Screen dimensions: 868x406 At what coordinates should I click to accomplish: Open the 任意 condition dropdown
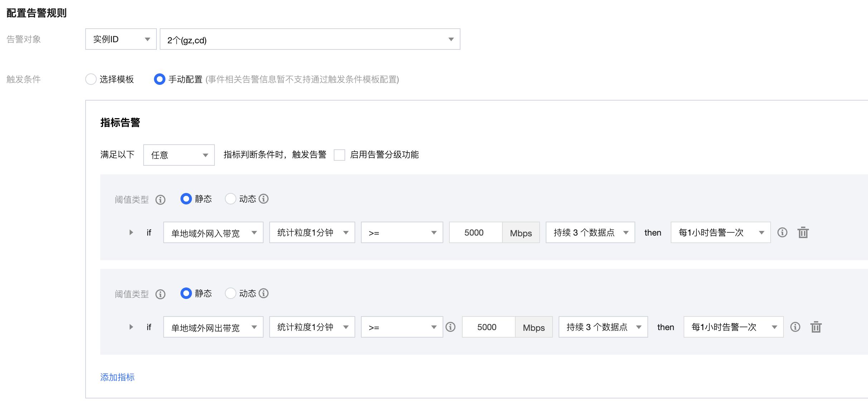pyautogui.click(x=179, y=155)
